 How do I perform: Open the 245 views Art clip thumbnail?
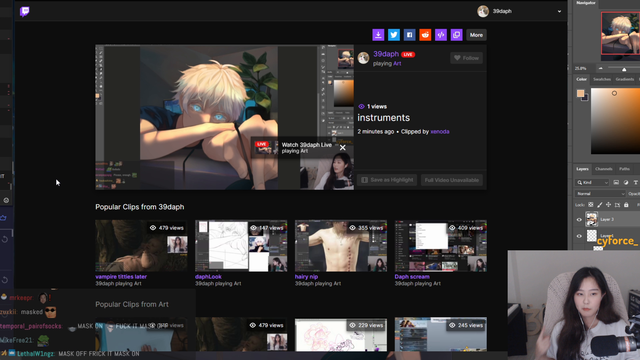[440, 334]
